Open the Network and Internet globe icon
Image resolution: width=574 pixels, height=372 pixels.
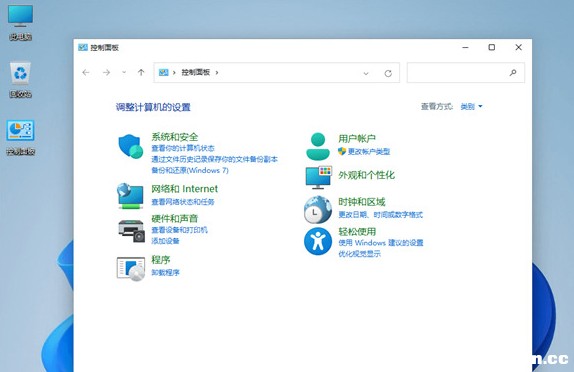point(130,196)
